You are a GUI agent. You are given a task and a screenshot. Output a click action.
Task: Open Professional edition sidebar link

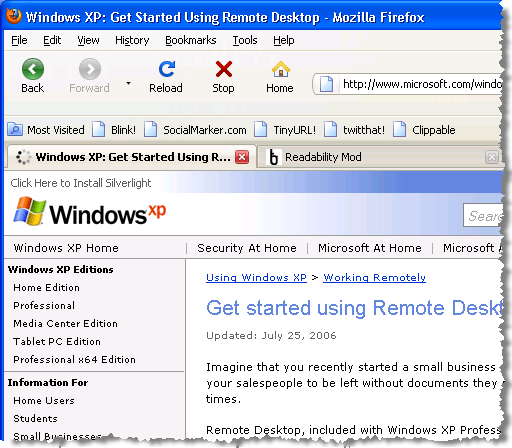click(44, 306)
